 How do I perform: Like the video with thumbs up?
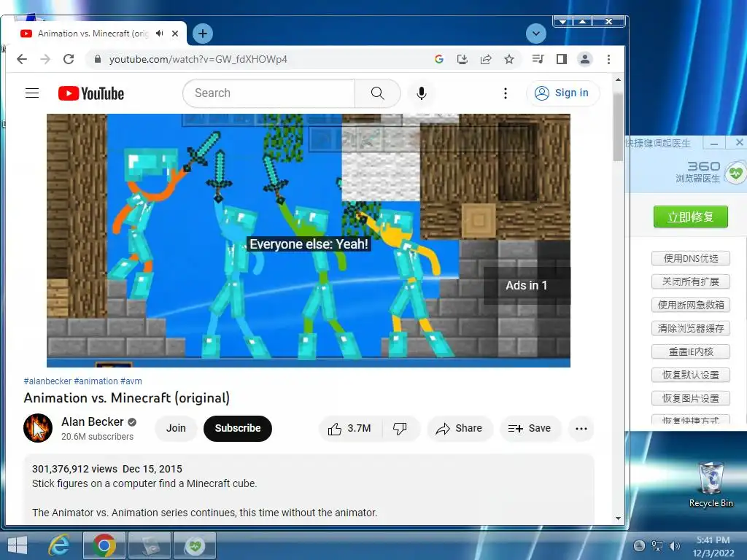point(349,428)
